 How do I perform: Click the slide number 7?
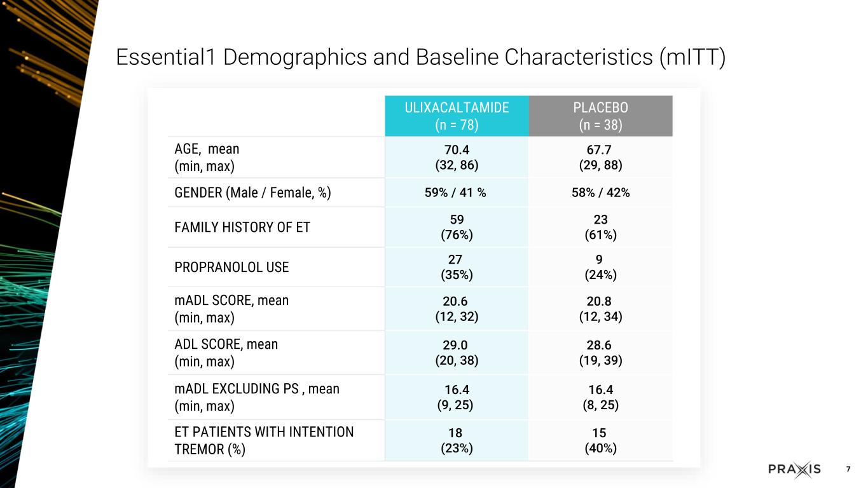(x=848, y=470)
